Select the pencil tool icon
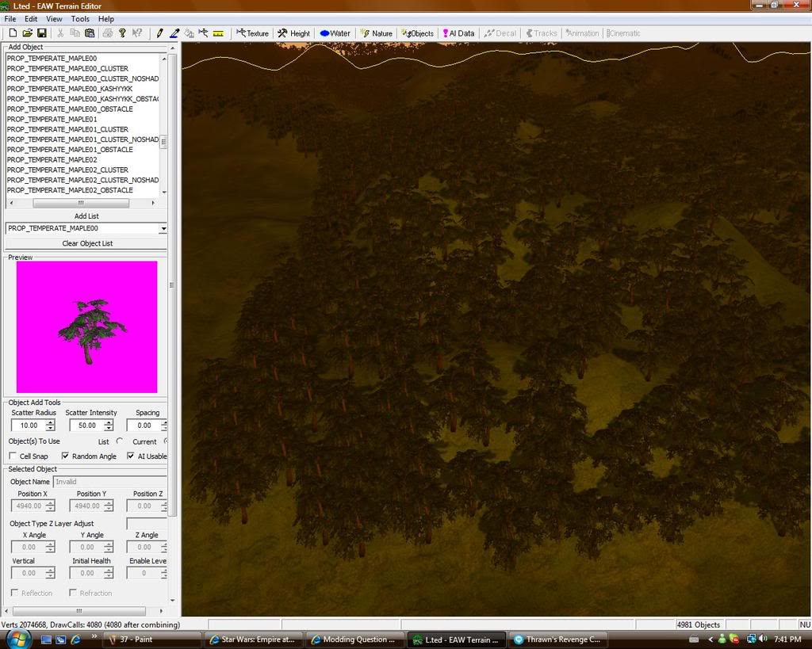Viewport: 812px width, 649px height. tap(159, 33)
